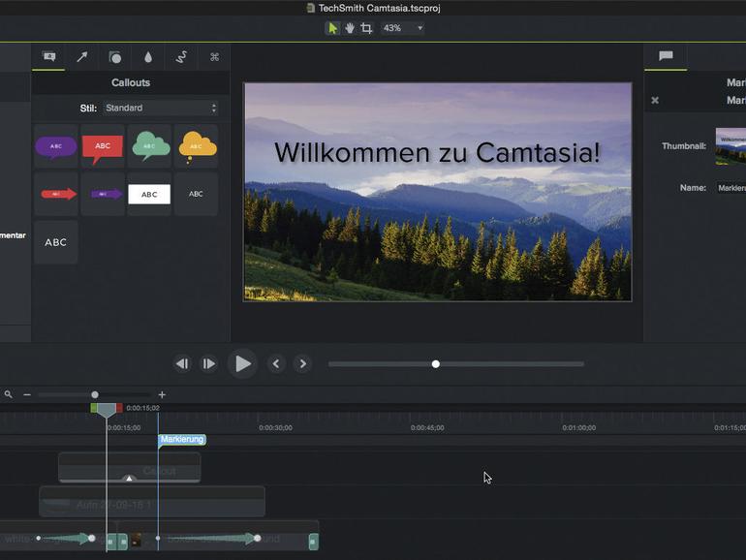Open the blur and highlight drop tab
Screen dimensions: 746x560
tap(148, 57)
